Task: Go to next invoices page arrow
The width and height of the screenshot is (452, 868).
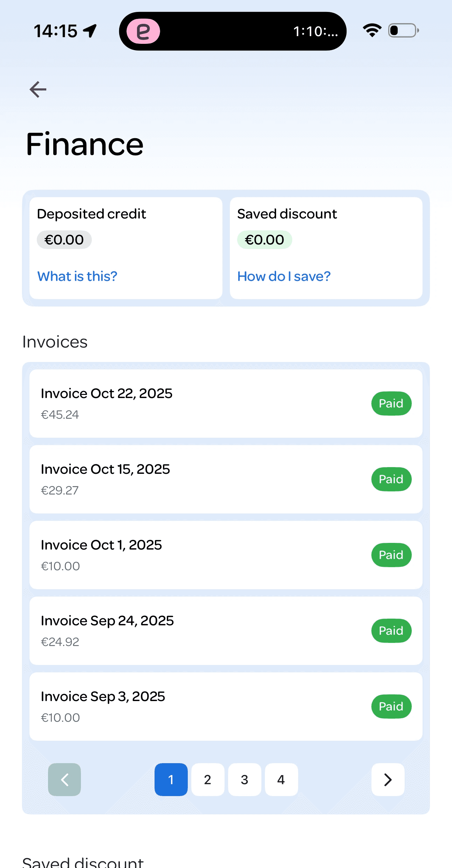Action: point(388,780)
